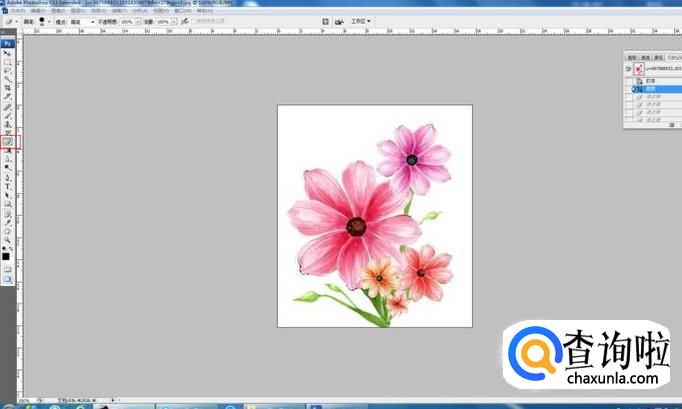
Task: Set history brush source to the snapshot
Action: click(x=630, y=69)
